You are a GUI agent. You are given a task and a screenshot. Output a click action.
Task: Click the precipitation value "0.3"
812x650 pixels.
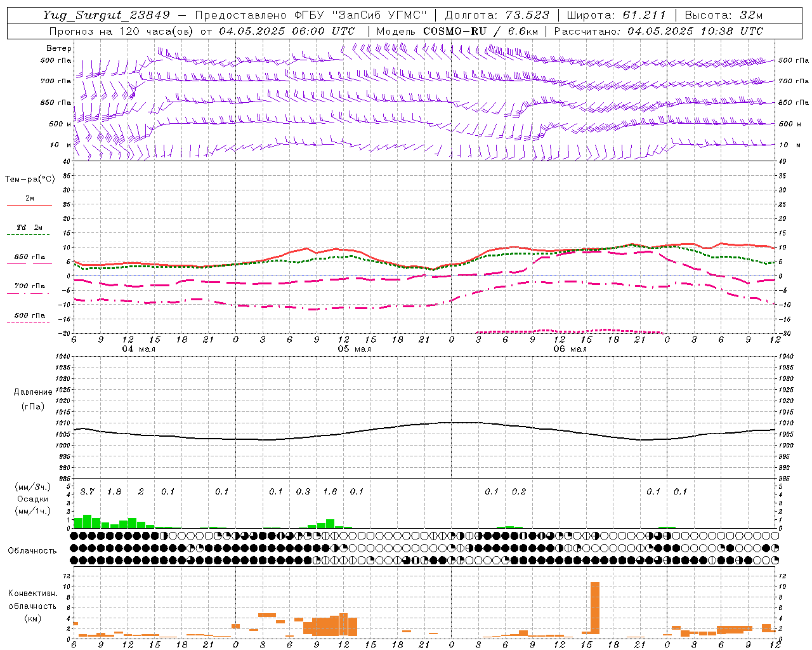(x=303, y=491)
